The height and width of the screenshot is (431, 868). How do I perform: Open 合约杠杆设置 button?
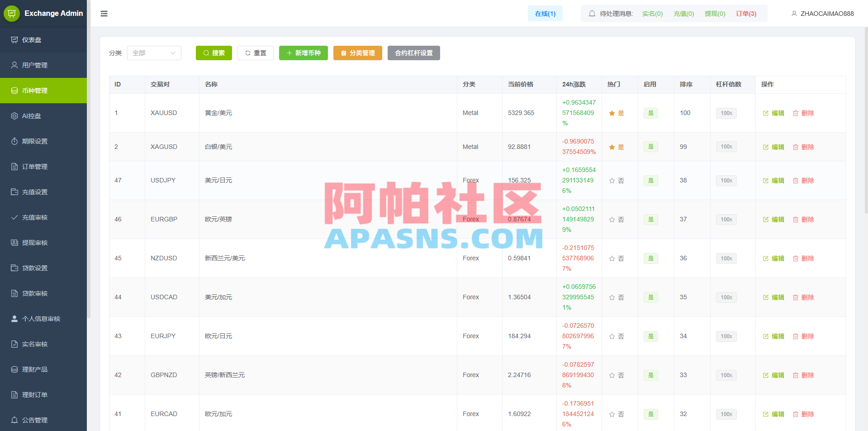[x=414, y=53]
